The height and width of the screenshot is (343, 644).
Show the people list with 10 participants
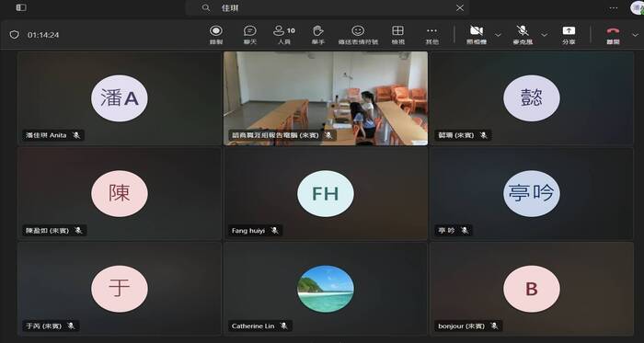coord(283,34)
